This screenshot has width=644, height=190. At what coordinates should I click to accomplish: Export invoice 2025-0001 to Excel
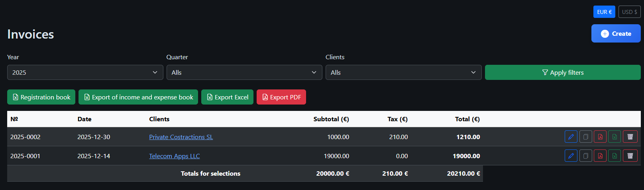(615, 156)
